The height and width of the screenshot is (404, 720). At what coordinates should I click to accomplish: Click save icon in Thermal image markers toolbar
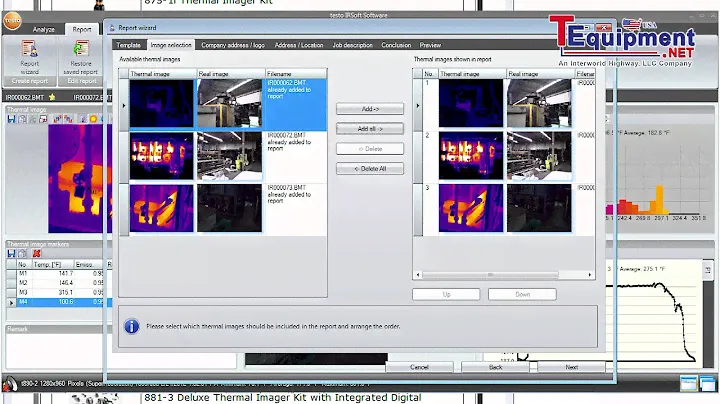point(11,253)
